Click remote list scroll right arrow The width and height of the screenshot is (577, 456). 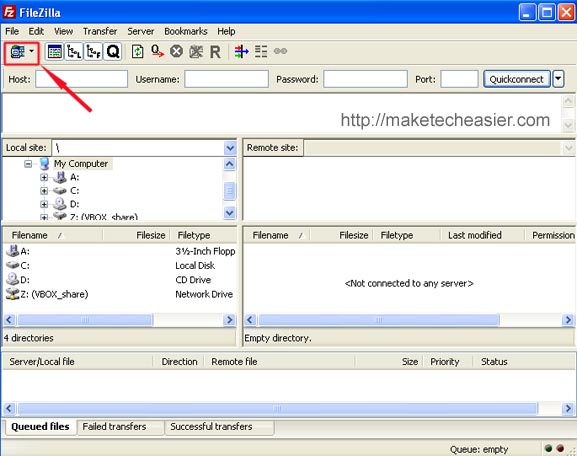tap(569, 320)
